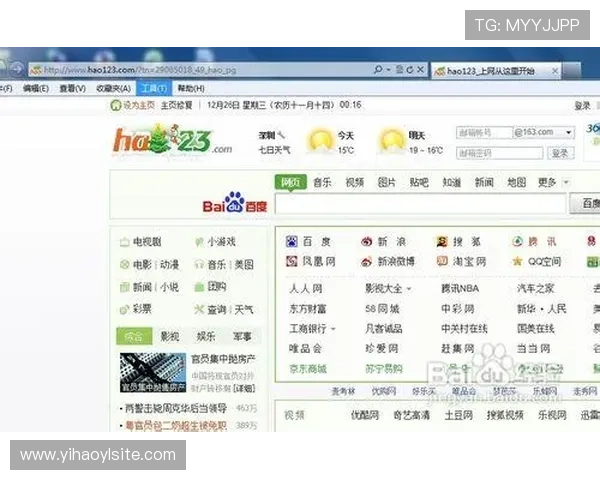Switch to the 军事 news tab
The height and width of the screenshot is (480, 600).
coord(242,336)
